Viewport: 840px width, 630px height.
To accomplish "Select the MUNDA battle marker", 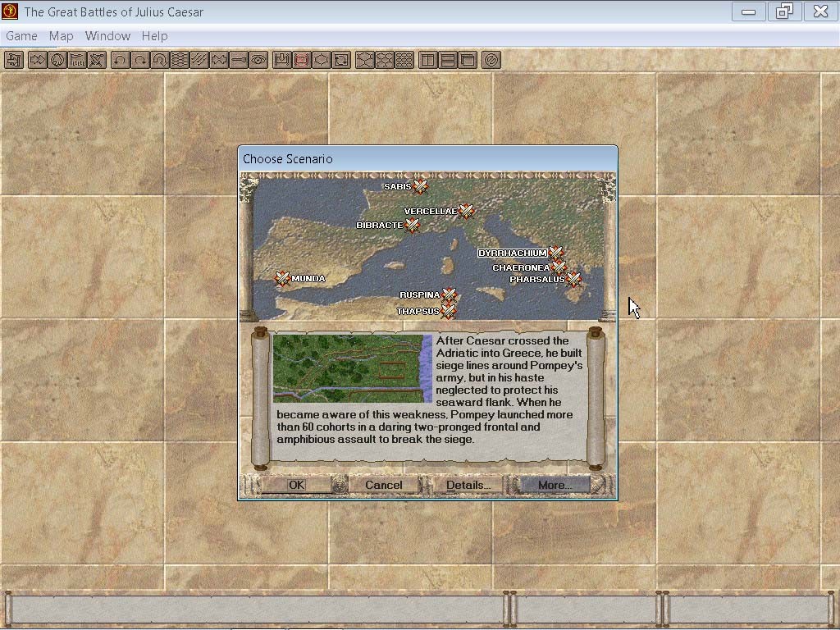I will click(x=282, y=279).
